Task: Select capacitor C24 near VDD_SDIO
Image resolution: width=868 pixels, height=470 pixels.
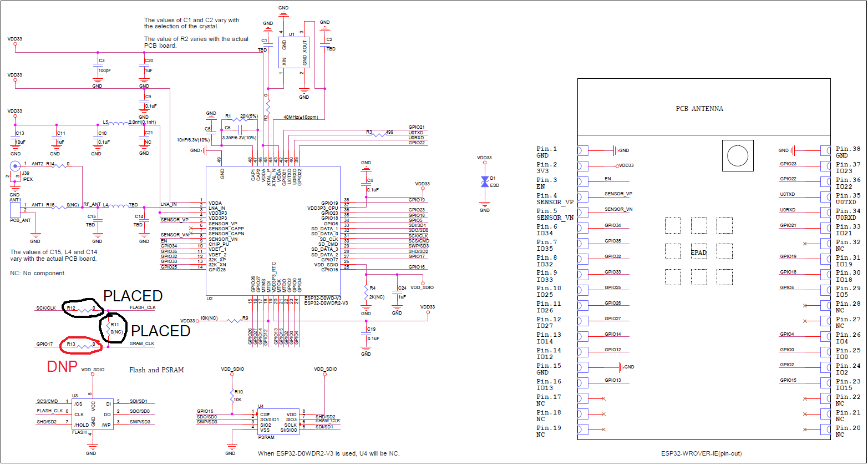Action: coord(397,293)
